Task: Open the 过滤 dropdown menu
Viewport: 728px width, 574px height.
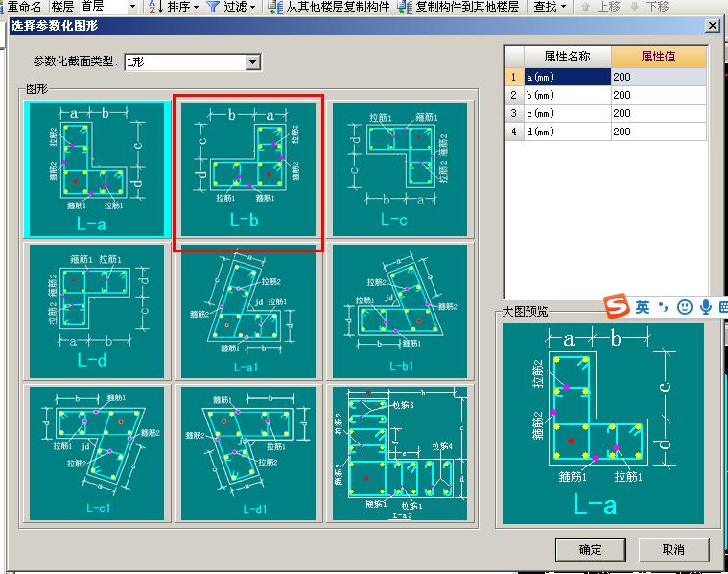Action: coord(239,7)
